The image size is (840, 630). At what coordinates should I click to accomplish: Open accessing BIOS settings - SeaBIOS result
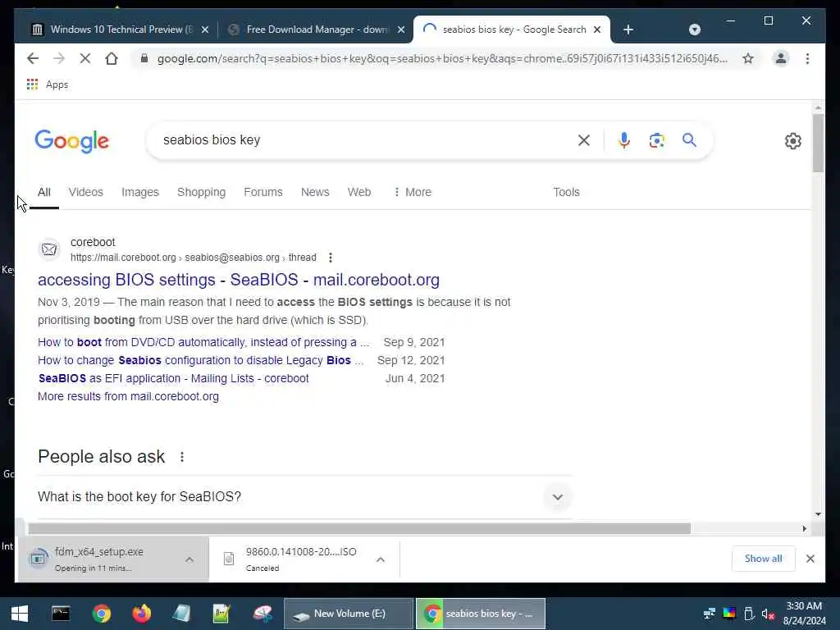tap(239, 280)
